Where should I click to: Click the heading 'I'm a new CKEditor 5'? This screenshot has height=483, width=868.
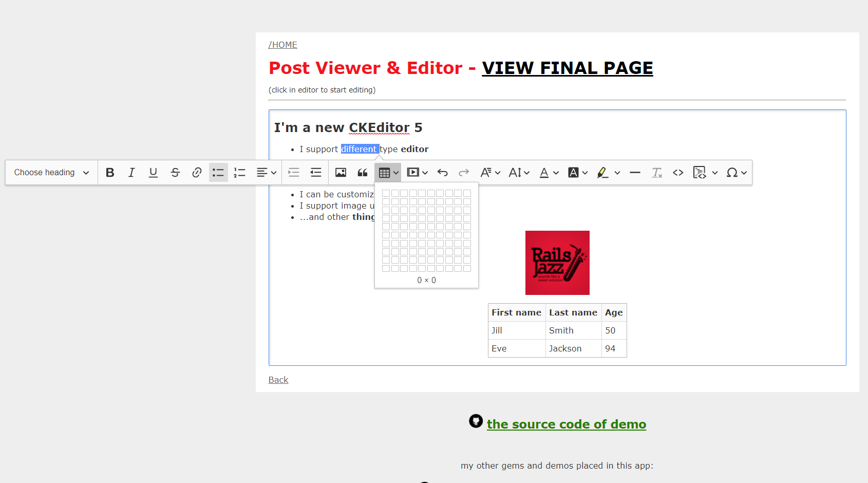point(348,127)
